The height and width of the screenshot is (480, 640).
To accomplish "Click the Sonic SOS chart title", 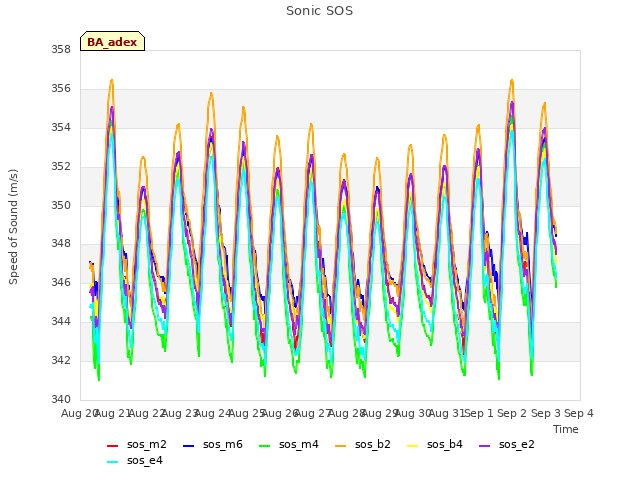I will coord(319,11).
